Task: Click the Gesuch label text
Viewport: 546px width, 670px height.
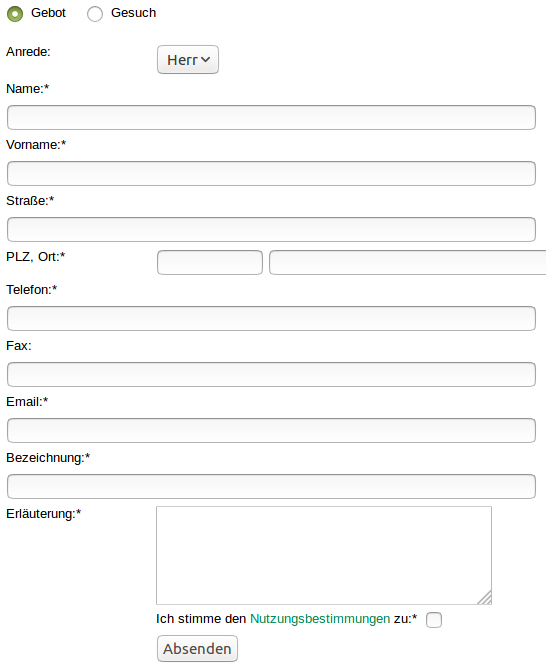Action: [133, 13]
